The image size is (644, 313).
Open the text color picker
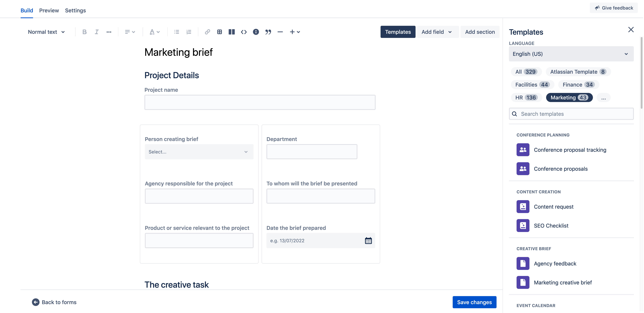(155, 32)
